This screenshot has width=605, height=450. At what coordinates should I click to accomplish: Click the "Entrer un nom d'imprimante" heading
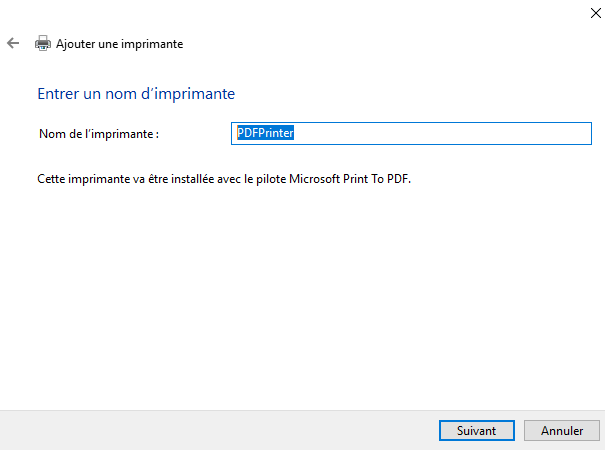click(136, 94)
